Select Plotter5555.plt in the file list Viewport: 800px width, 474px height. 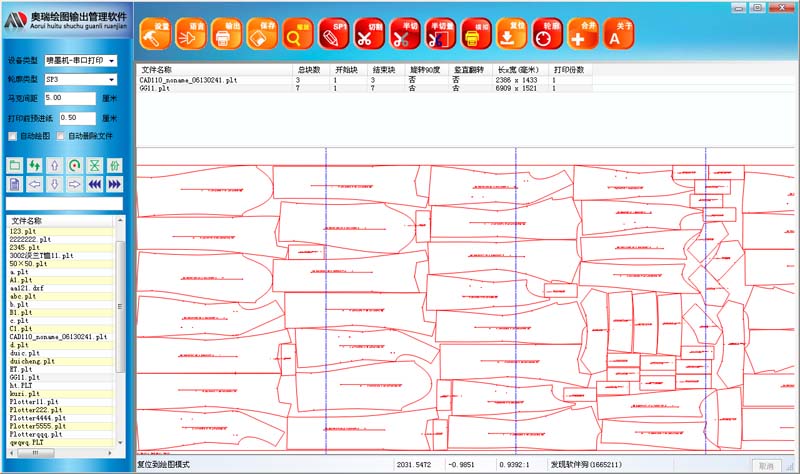coord(60,427)
